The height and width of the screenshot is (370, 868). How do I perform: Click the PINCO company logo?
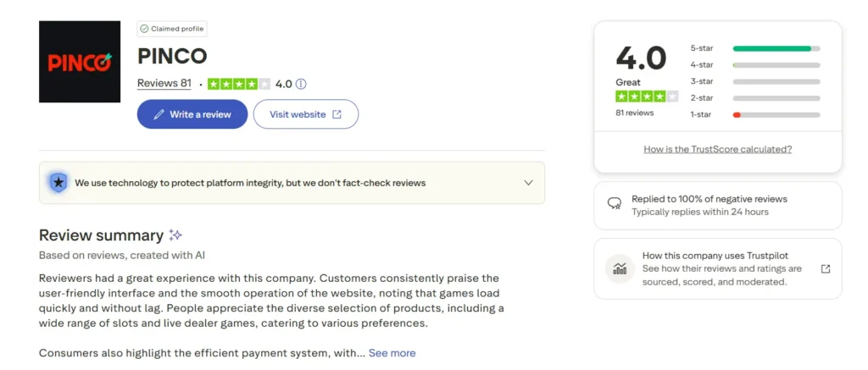pyautogui.click(x=80, y=62)
